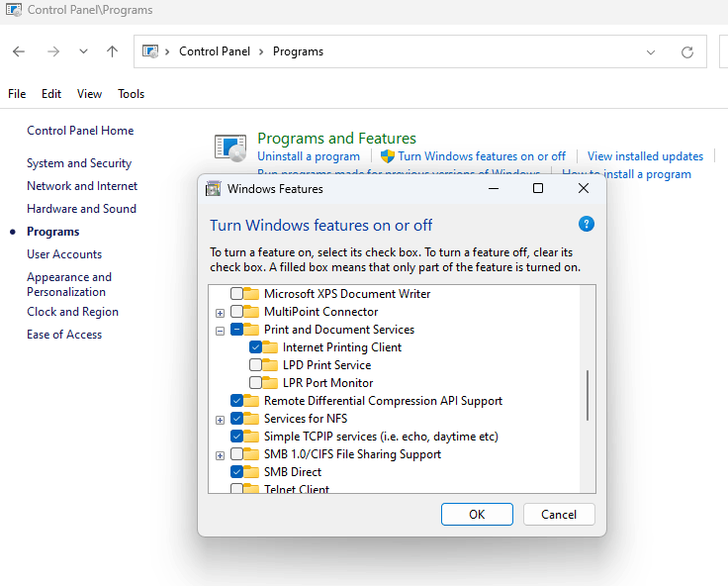Click folder icon of Print and Document Services
The width and height of the screenshot is (728, 586).
click(251, 330)
